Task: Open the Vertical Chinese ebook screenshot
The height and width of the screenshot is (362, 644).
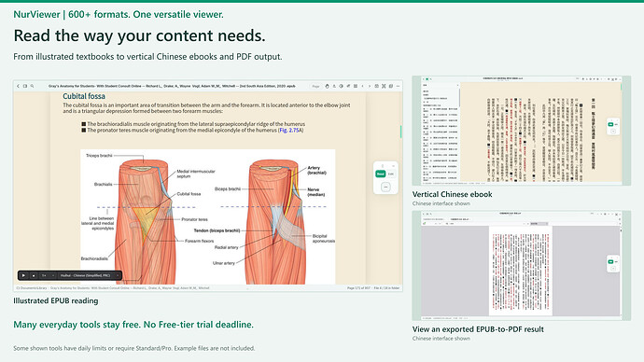Action: (x=521, y=131)
